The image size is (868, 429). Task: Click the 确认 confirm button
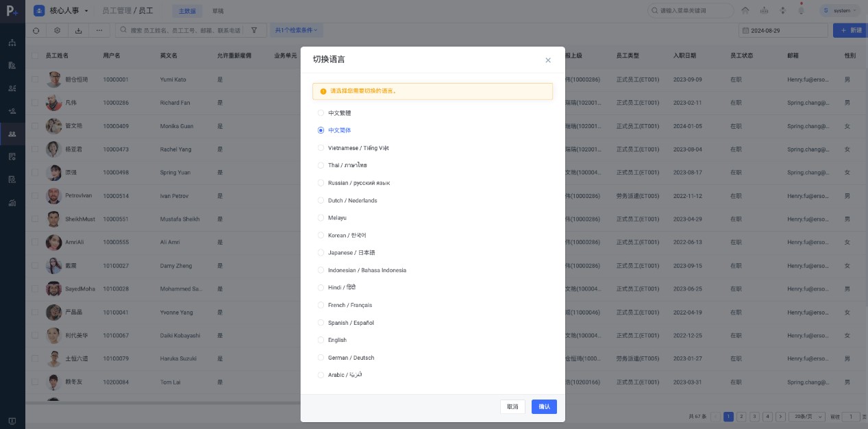pyautogui.click(x=544, y=406)
